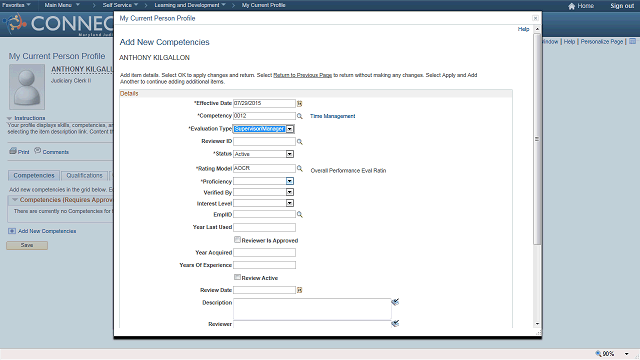The height and width of the screenshot is (360, 640).
Task: Open the Learning and Development breadcrumb menu
Action: (190, 5)
